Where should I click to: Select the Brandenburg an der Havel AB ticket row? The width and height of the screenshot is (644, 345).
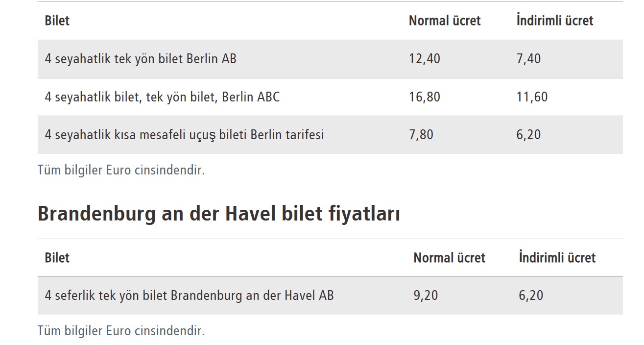189,296
